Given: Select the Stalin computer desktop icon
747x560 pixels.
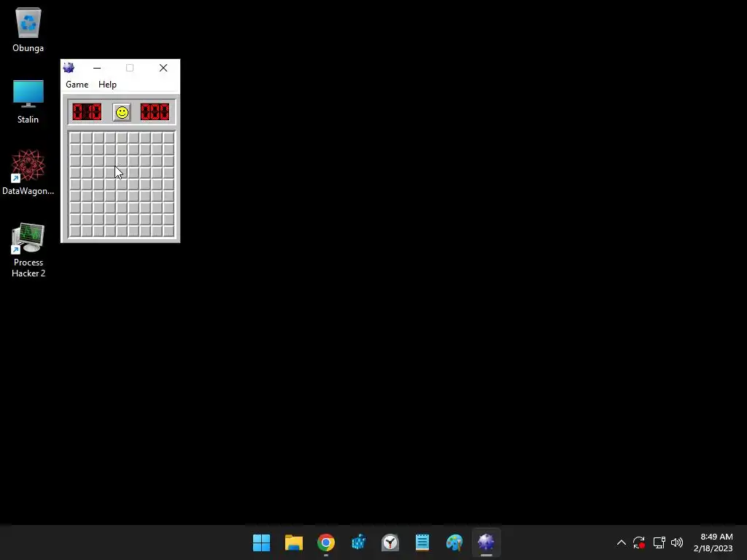Looking at the screenshot, I should click(28, 101).
